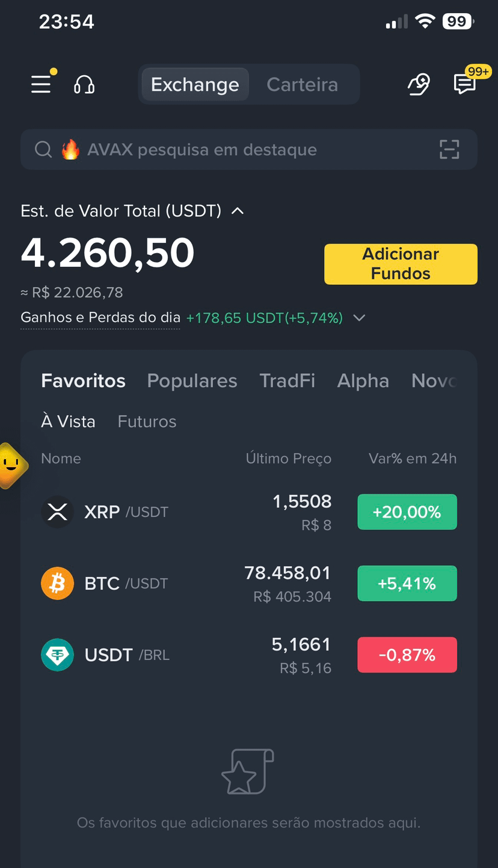Tap Adicionar Fundos button
Viewport: 498px width, 868px height.
coord(401,264)
